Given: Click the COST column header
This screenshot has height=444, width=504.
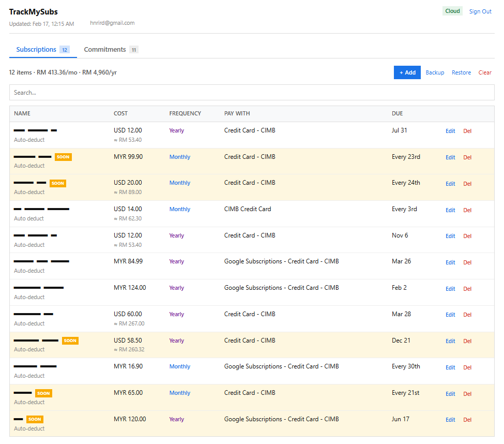Looking at the screenshot, I should pos(120,114).
